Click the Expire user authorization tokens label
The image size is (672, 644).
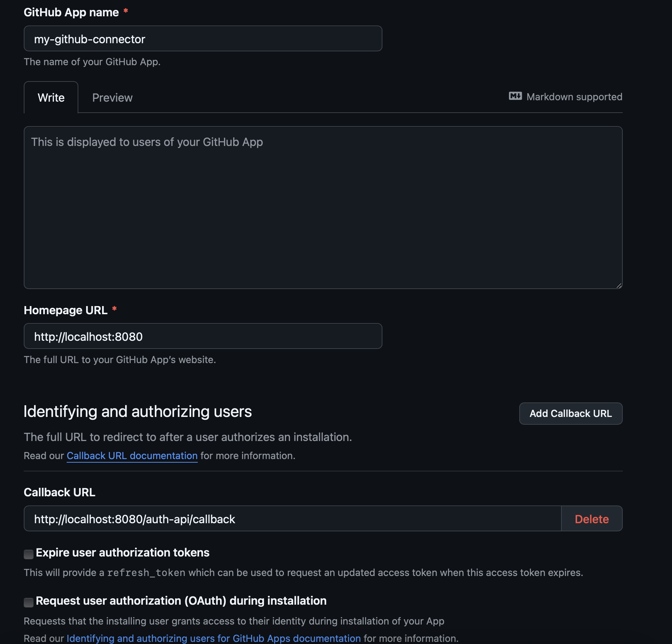123,553
